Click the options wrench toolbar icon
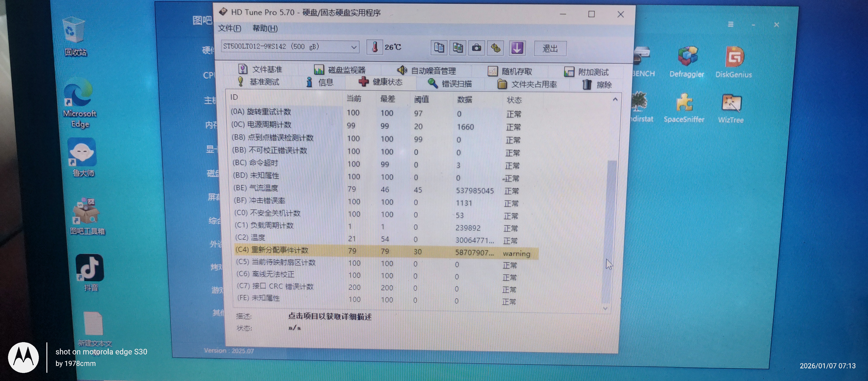This screenshot has width=868, height=381. tap(496, 48)
